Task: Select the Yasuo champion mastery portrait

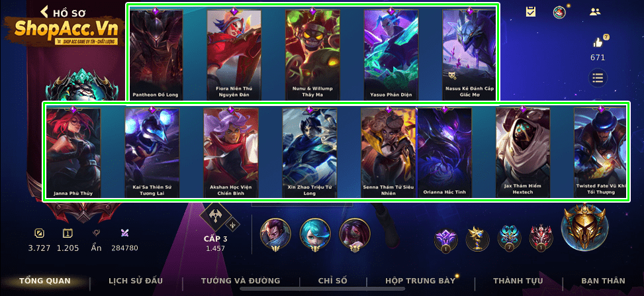Action: [x=275, y=234]
